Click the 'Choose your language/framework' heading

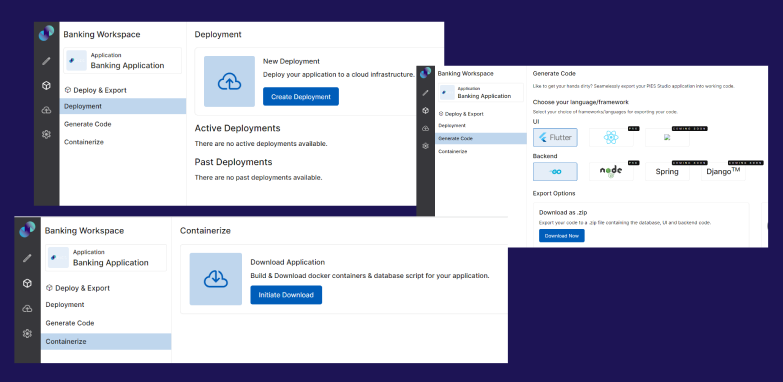[581, 102]
